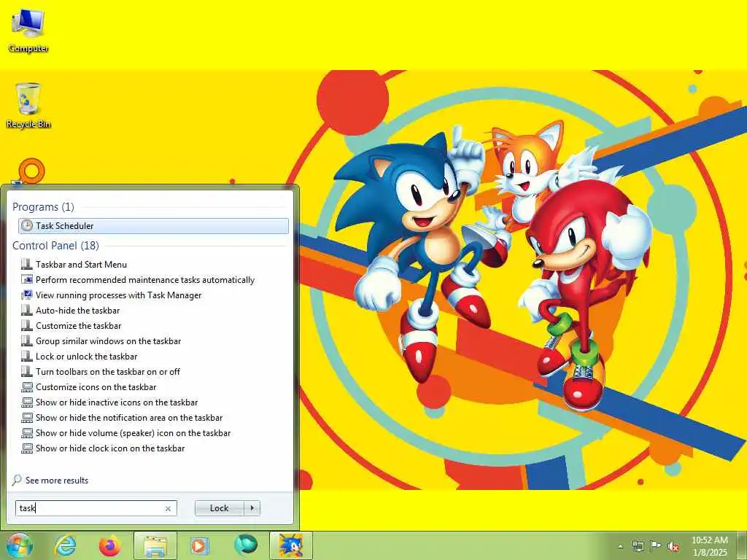Click the Lock button
Screen dimensions: 747x560
[219, 508]
